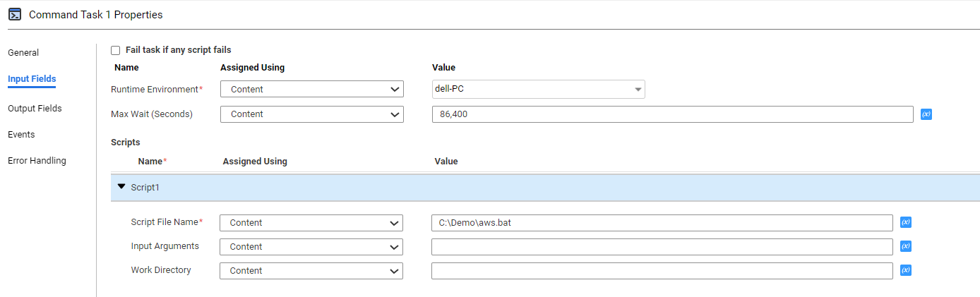Viewport: 980px width, 297px height.
Task: Open field picker icon for Script File Name
Action: click(x=906, y=222)
